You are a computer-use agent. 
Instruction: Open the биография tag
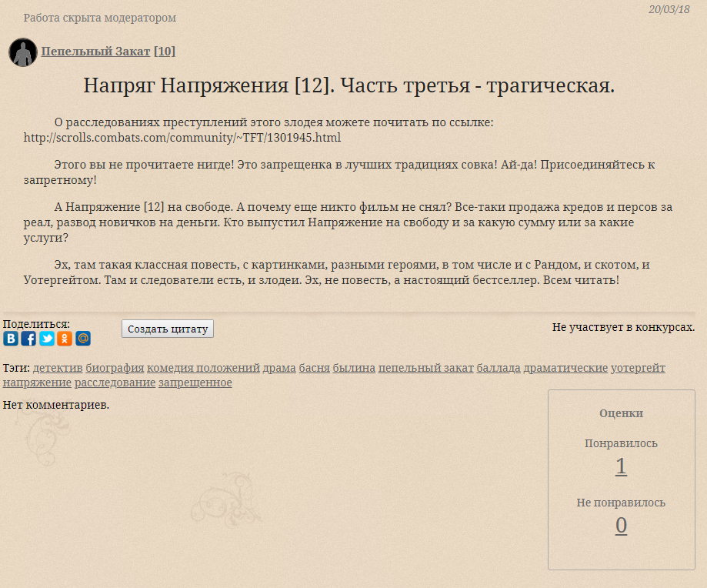pyautogui.click(x=115, y=368)
